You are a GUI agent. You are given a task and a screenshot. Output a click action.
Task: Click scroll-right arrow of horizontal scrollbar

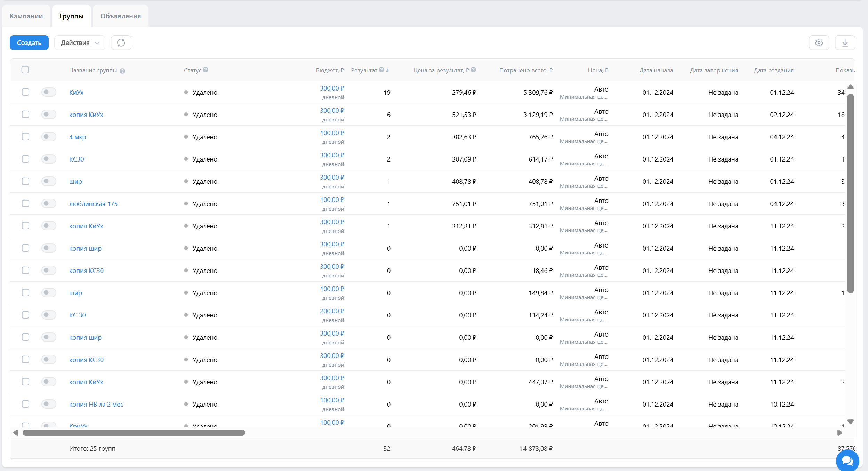tap(840, 433)
